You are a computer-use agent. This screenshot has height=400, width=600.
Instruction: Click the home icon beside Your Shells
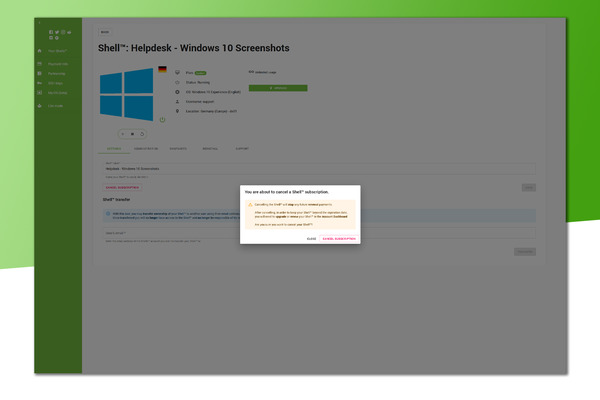click(40, 51)
